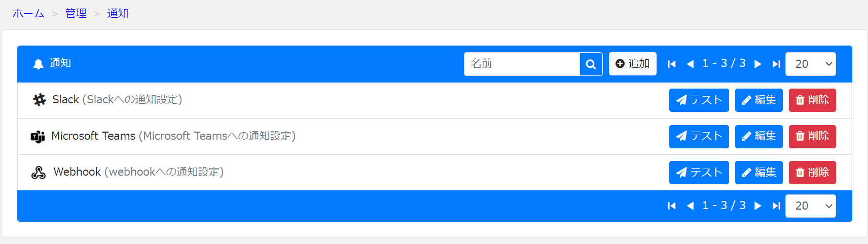Edit the Microsoft Teams notification
868x244 pixels.
758,136
